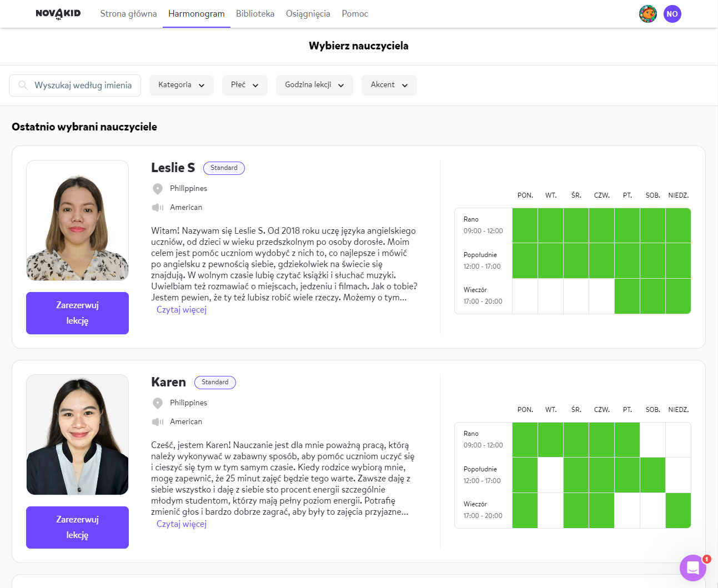This screenshot has width=718, height=588.
Task: Open the Osiągnięcia menu item
Action: [308, 14]
